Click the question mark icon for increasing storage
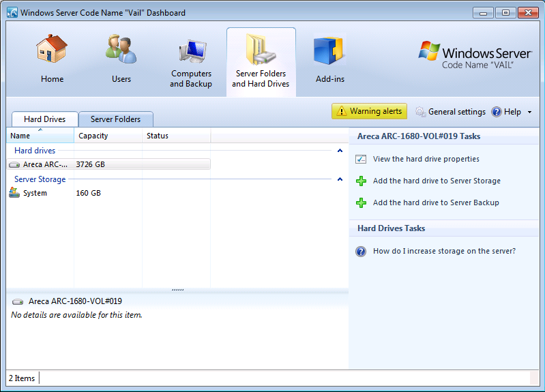Screen dimensions: 545x392 (362, 252)
